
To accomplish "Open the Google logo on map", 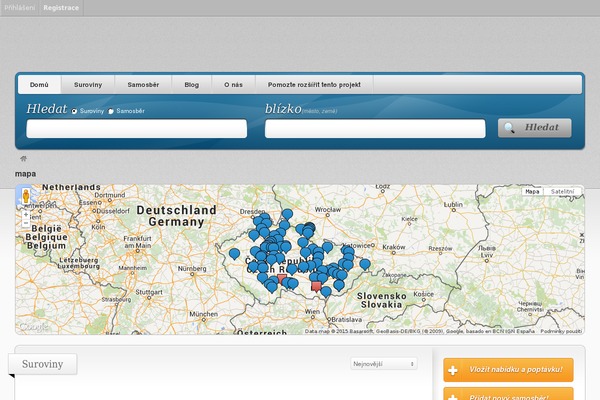I will (x=34, y=327).
